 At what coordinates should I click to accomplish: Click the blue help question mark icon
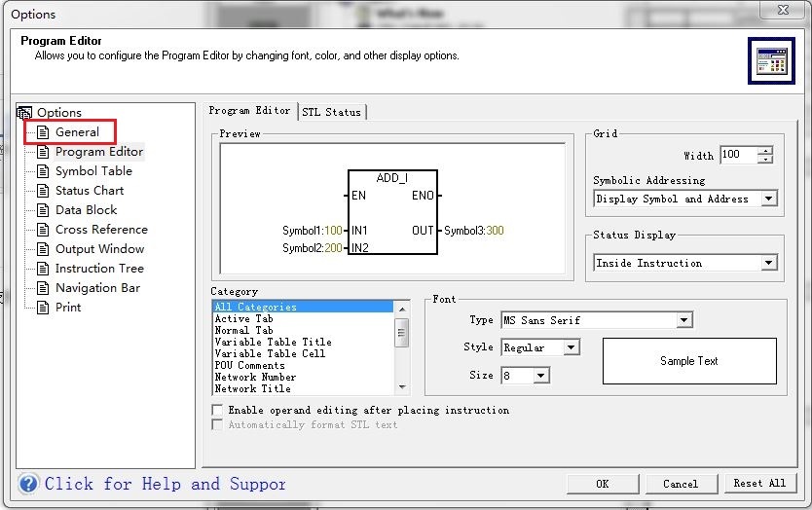click(28, 484)
